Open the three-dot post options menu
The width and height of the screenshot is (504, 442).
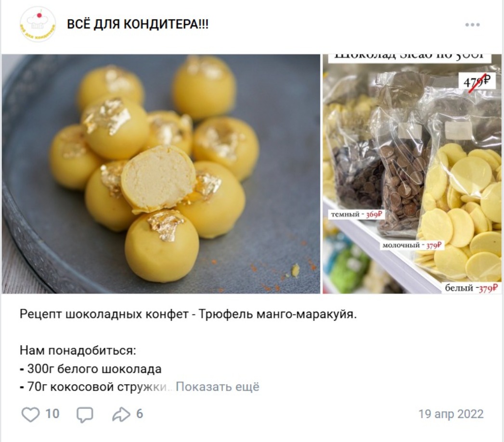(x=473, y=25)
